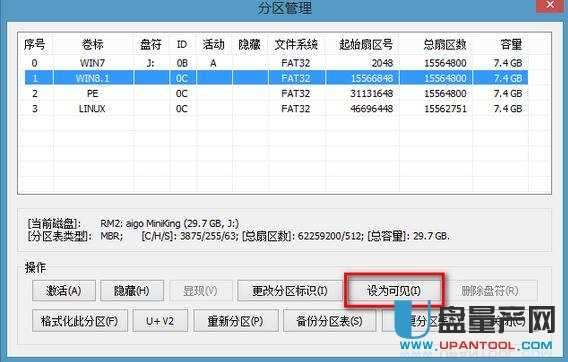Click total sectors 15564800 in PE row

(x=446, y=93)
